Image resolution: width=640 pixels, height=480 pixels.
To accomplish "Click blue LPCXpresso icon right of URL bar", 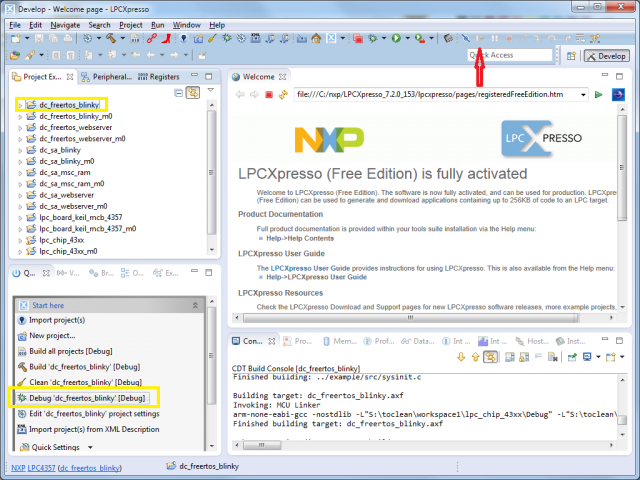I will coord(618,95).
